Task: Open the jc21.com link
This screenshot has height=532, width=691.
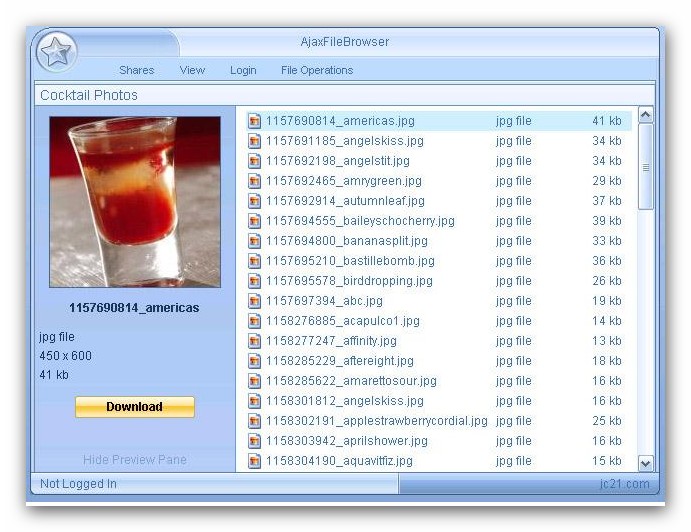Action: coord(624,484)
